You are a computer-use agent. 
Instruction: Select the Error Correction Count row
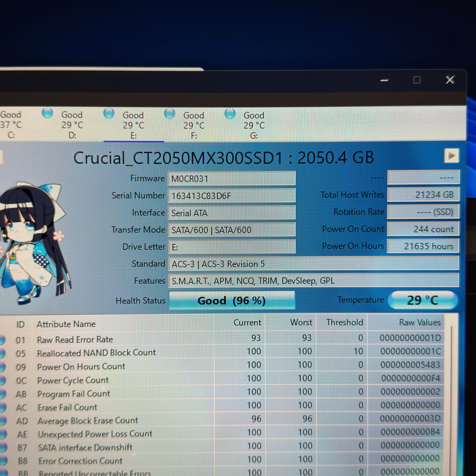pos(222,459)
